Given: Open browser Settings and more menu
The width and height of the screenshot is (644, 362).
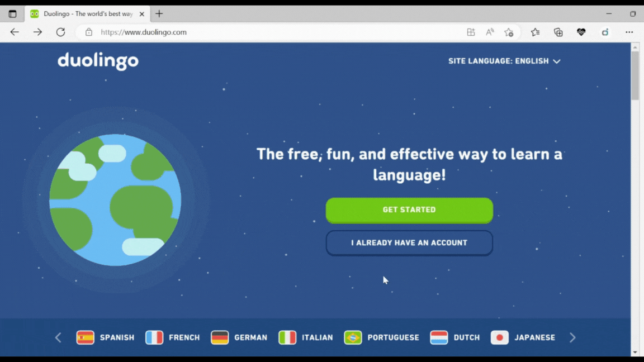Looking at the screenshot, I should [x=629, y=32].
